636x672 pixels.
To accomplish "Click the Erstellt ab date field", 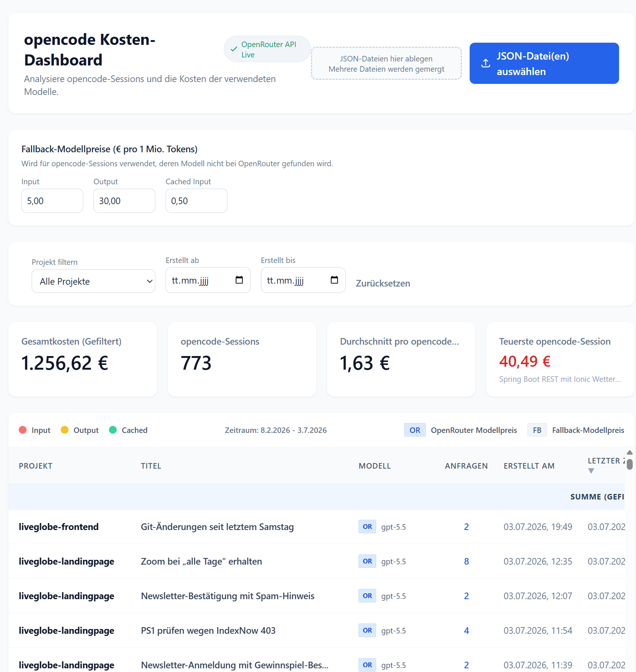I will point(208,280).
